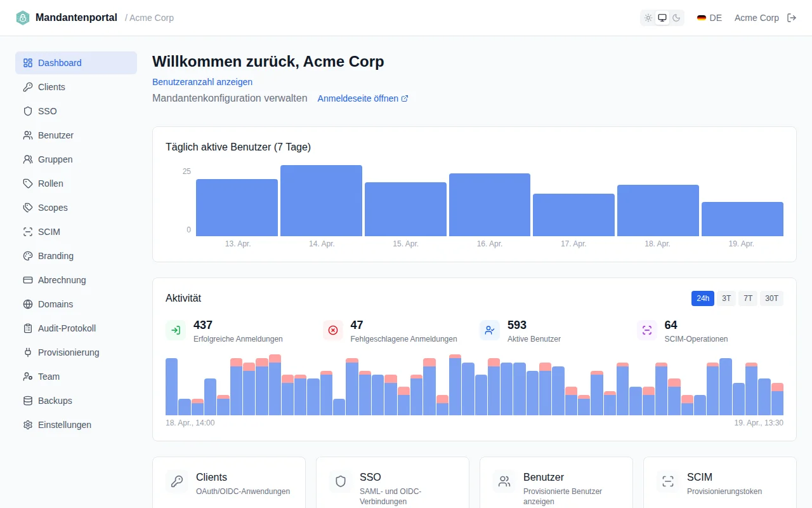Screen dimensions: 812x508
Task: Switch activity range to 30T
Action: [771, 298]
